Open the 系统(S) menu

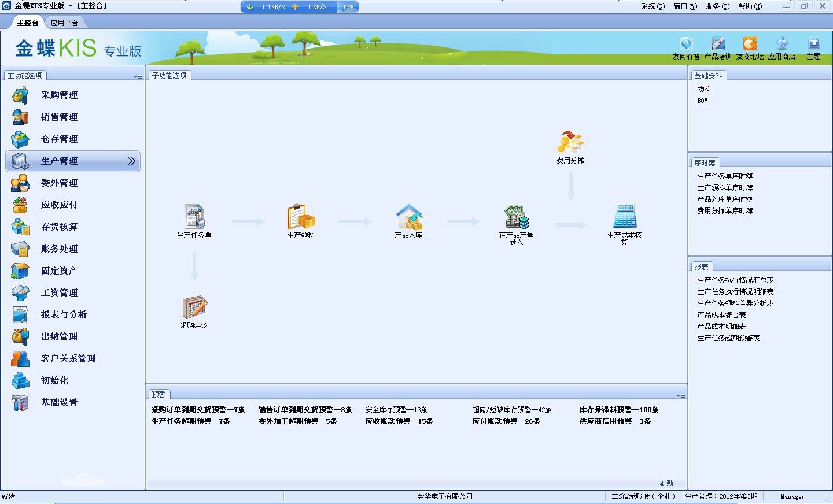click(653, 6)
